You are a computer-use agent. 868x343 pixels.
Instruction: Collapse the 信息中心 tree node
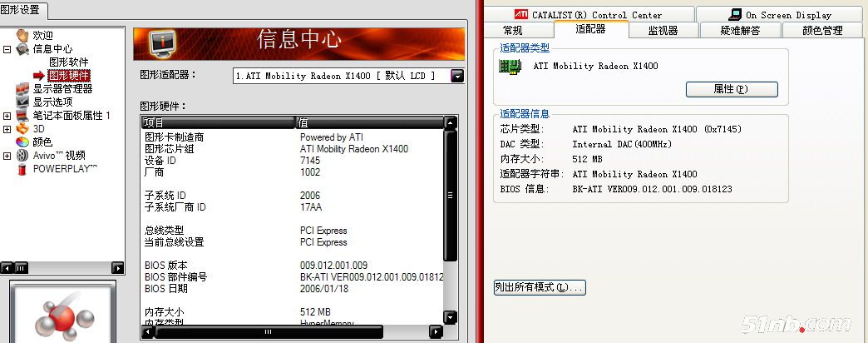pos(7,49)
